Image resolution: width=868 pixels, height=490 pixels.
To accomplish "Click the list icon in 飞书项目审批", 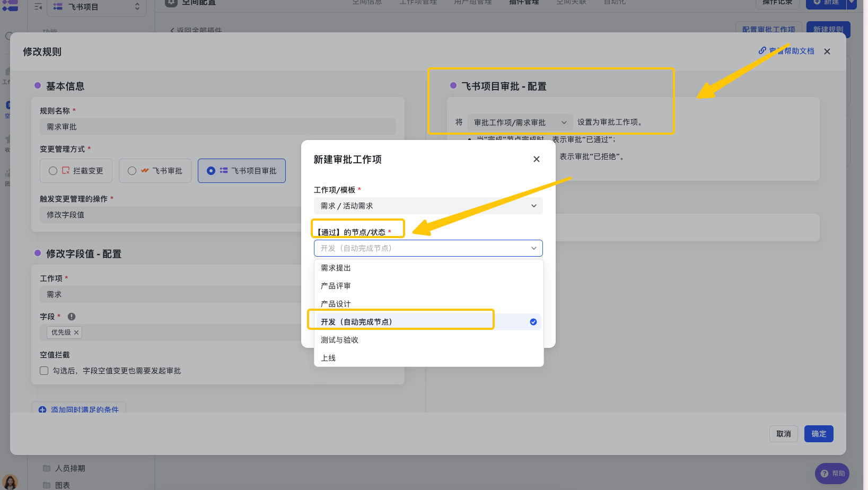I will (224, 171).
